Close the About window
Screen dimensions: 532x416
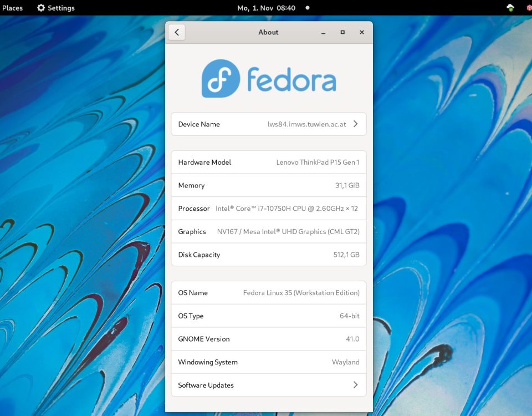click(x=362, y=32)
